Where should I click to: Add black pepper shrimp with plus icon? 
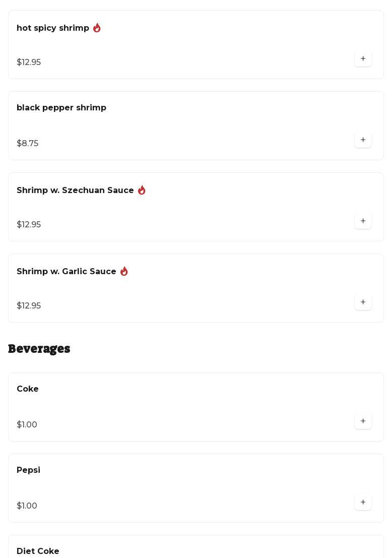point(363,140)
